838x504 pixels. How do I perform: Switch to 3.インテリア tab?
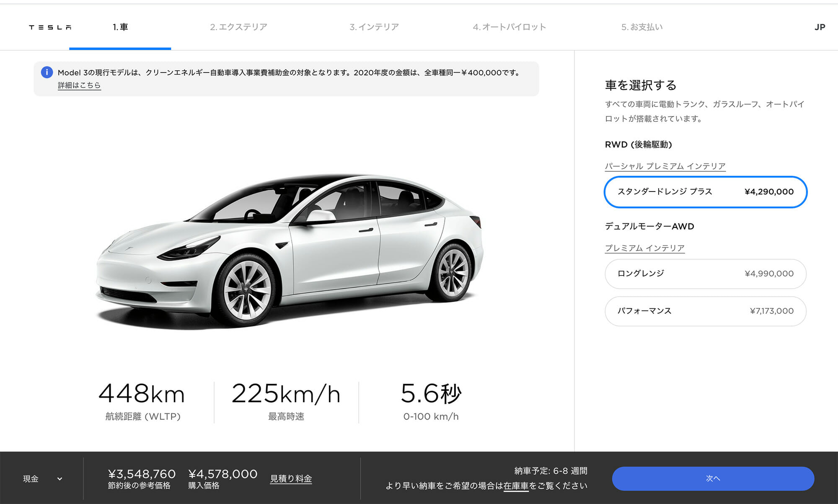[x=374, y=27]
